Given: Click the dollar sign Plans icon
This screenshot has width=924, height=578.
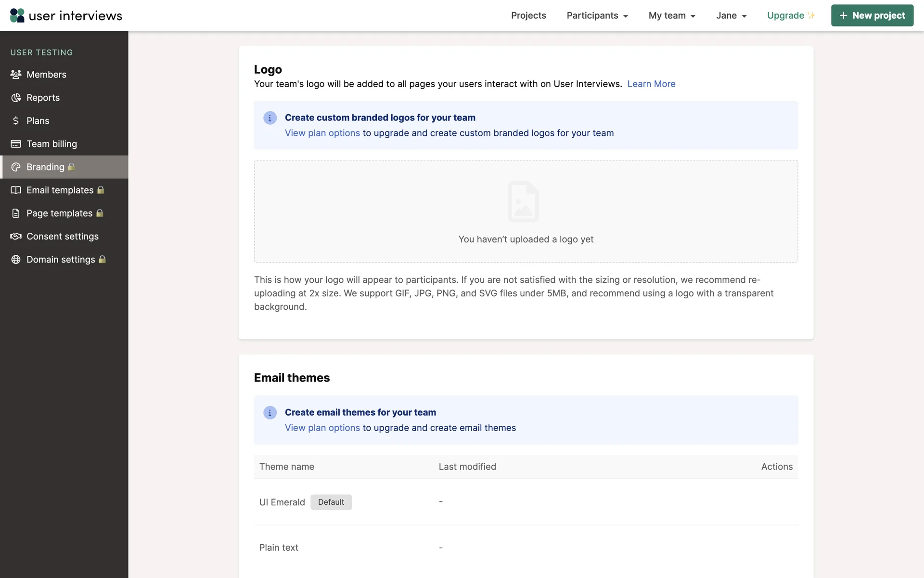Looking at the screenshot, I should click(x=16, y=121).
